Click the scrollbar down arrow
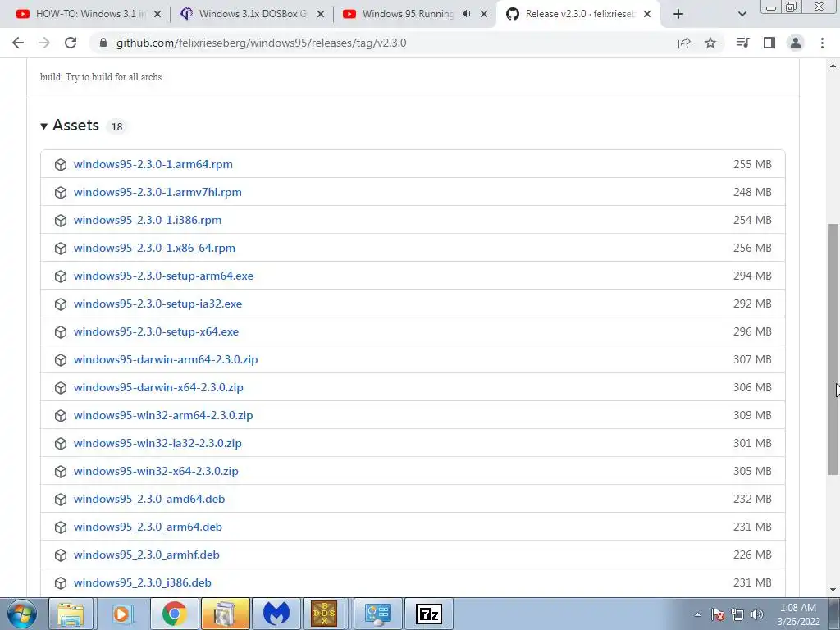 [x=833, y=590]
